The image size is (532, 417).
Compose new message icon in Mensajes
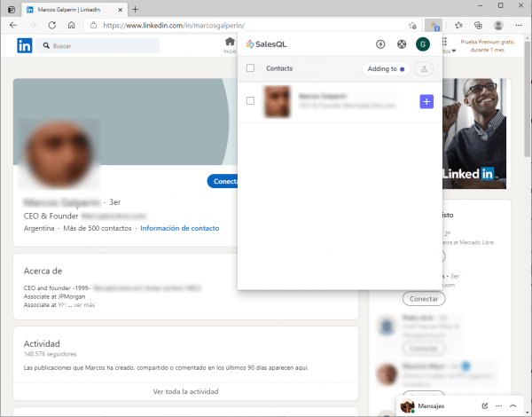(x=484, y=405)
